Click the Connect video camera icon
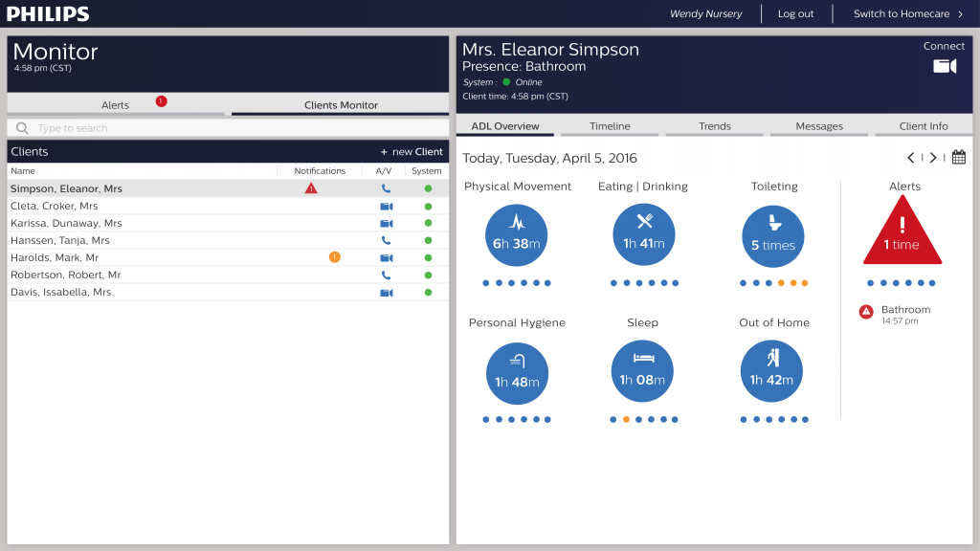The width and height of the screenshot is (980, 551). (944, 66)
